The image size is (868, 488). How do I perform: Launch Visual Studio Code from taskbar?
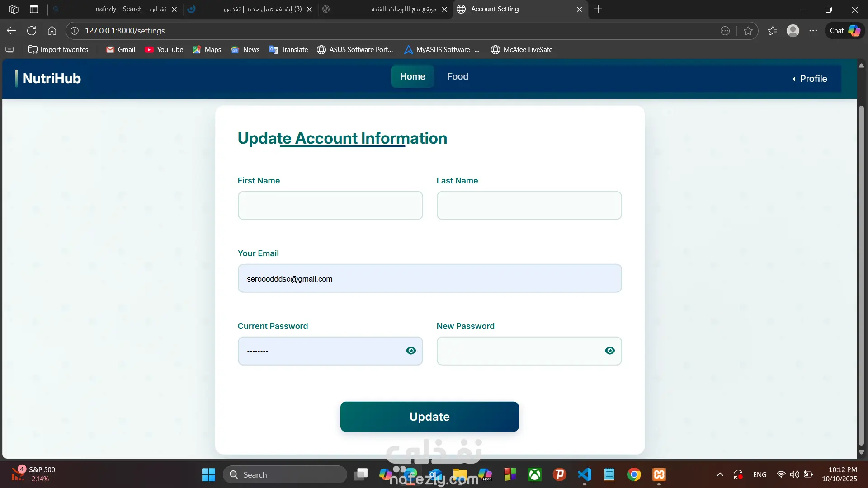point(584,474)
